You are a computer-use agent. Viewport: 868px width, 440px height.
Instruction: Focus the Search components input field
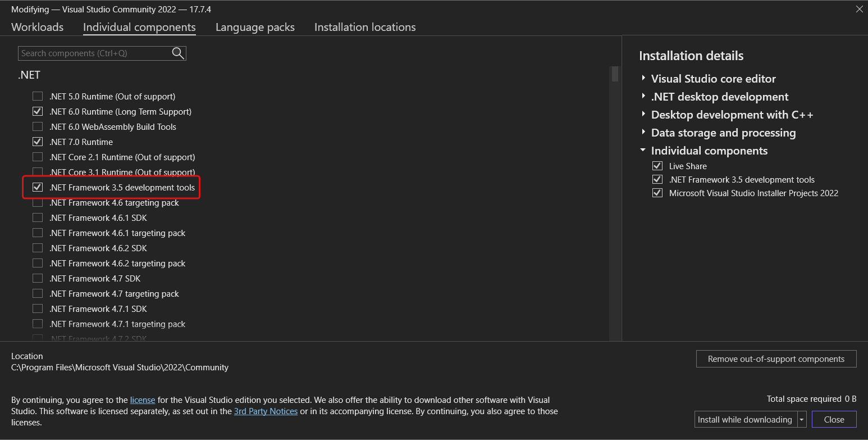tap(94, 53)
